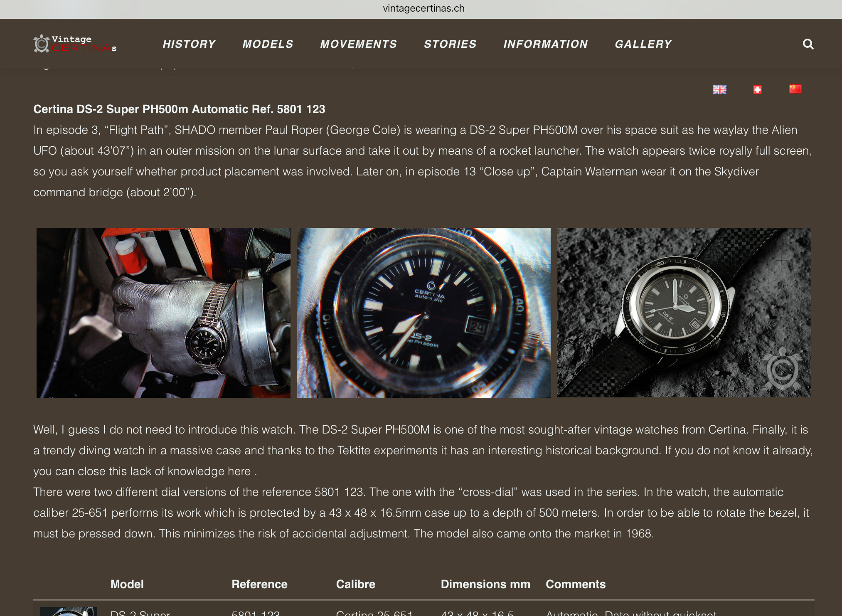This screenshot has height=616, width=842.
Task: Open the Gallery menu
Action: 643,44
